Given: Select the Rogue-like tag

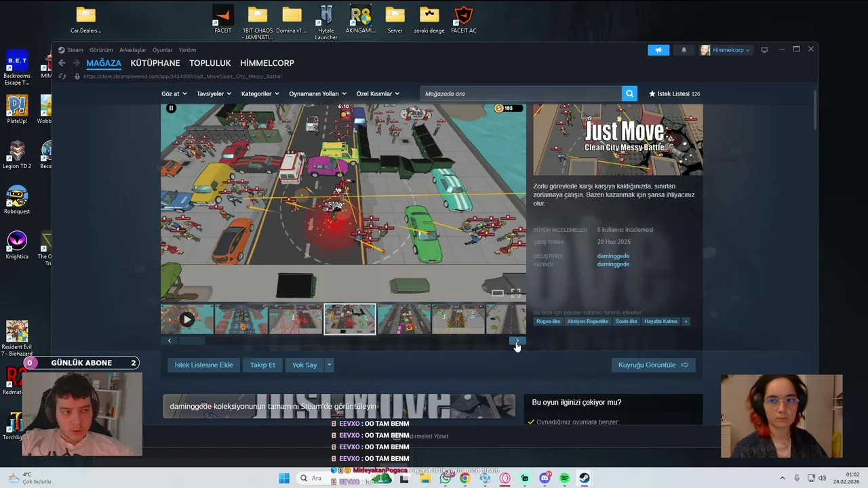Looking at the screenshot, I should (x=549, y=321).
